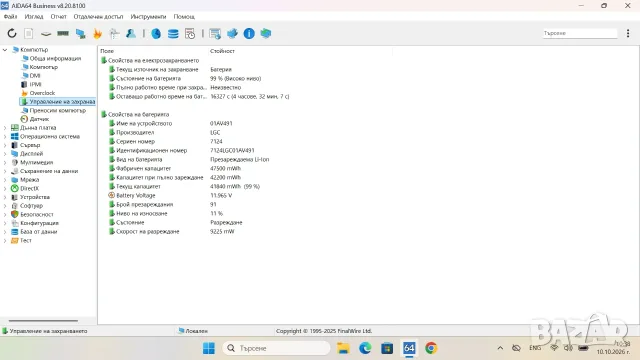Click the list-with-arrow toolbar icon
The image size is (640, 360).
(x=215, y=33)
